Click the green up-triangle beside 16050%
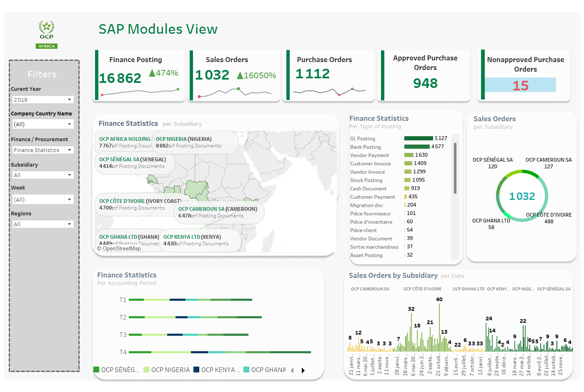This screenshot has width=584, height=392. point(240,75)
